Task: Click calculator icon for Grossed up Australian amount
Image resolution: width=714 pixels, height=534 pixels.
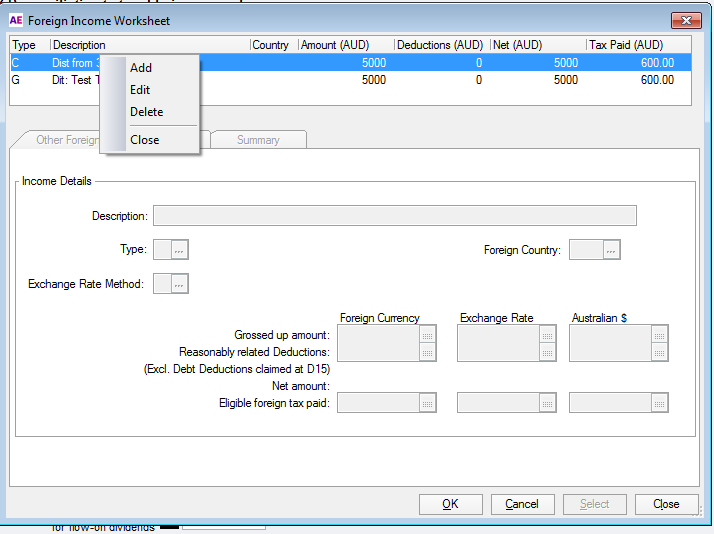Action: coord(659,336)
